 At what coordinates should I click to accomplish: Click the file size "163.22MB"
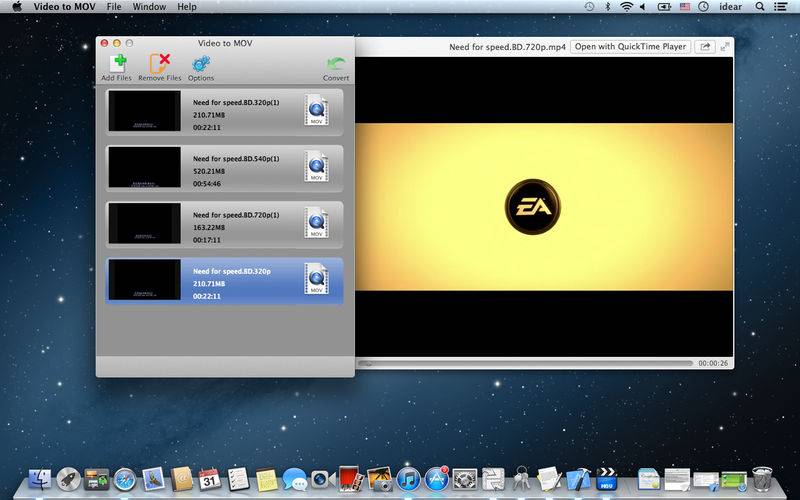209,228
